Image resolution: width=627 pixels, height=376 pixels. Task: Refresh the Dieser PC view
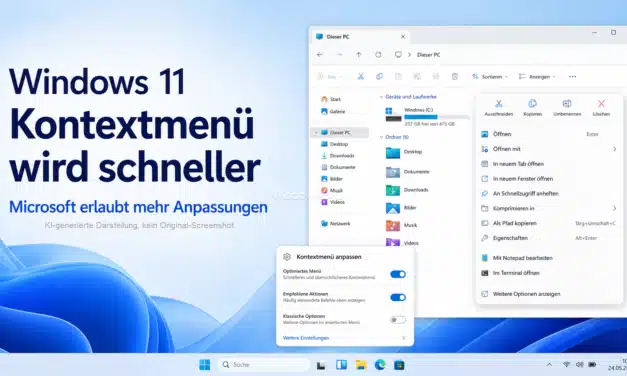378,55
